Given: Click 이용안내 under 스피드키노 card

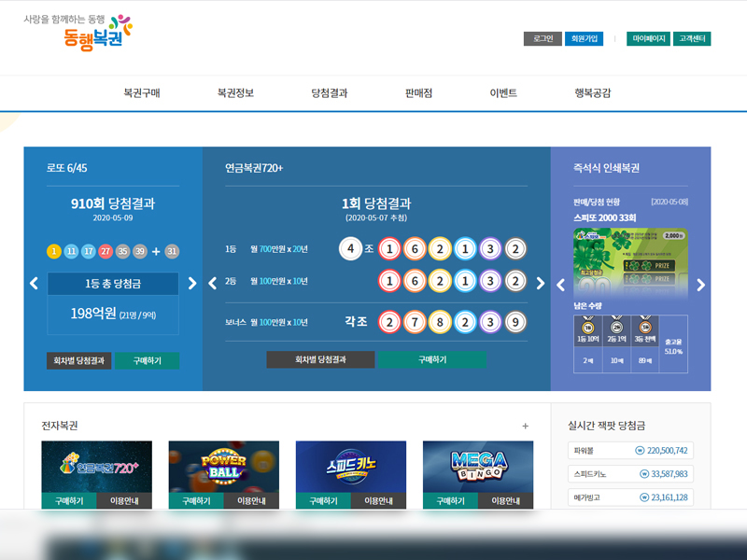Looking at the screenshot, I should click(x=379, y=500).
